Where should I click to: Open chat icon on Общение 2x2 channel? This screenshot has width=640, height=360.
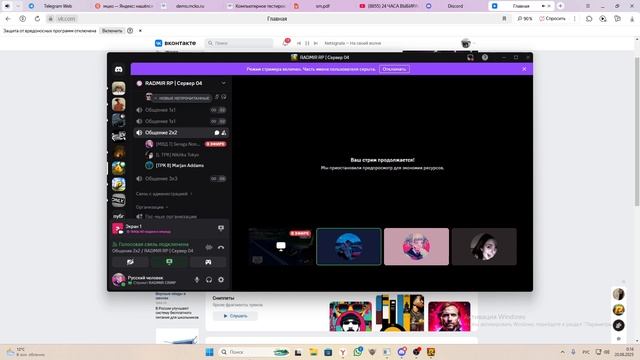tap(217, 133)
